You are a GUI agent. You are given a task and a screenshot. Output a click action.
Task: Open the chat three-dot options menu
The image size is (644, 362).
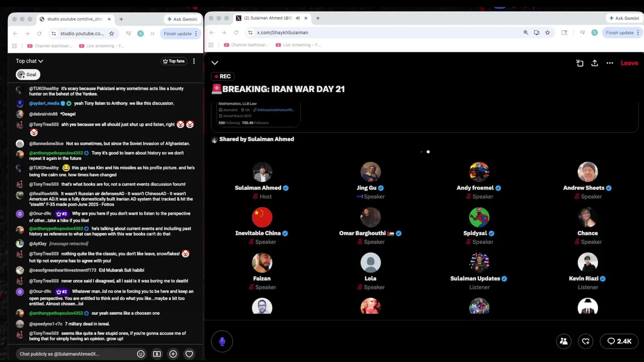pos(194,61)
